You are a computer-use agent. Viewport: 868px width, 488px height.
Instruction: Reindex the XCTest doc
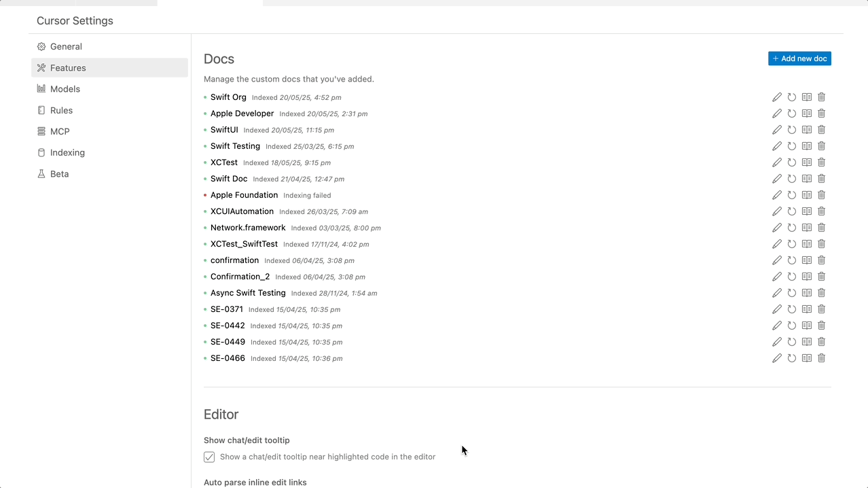[x=792, y=162]
